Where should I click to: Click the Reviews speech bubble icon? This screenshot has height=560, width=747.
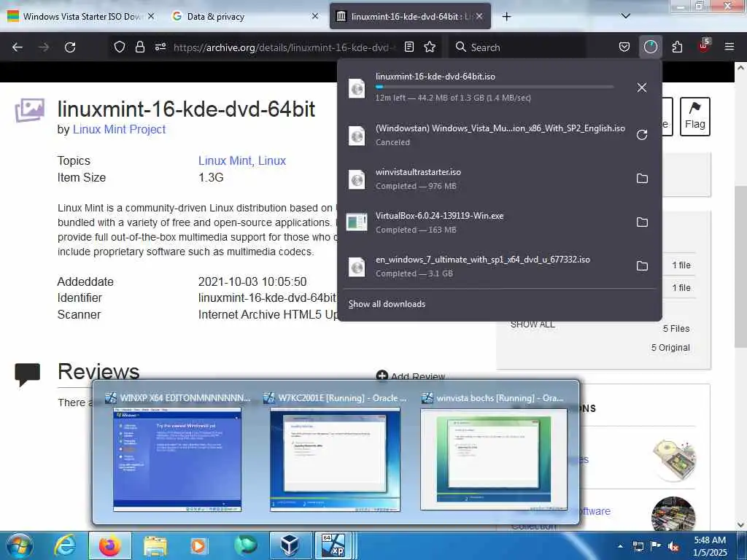pyautogui.click(x=27, y=374)
